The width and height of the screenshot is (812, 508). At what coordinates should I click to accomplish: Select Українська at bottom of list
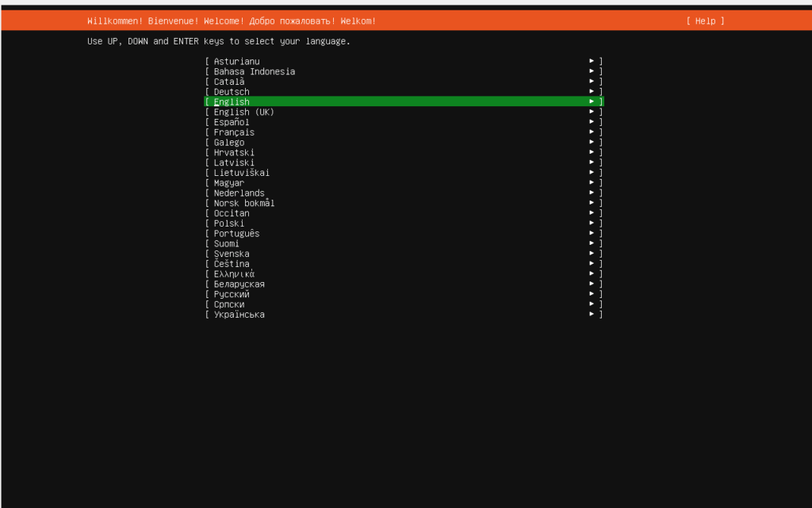(239, 315)
